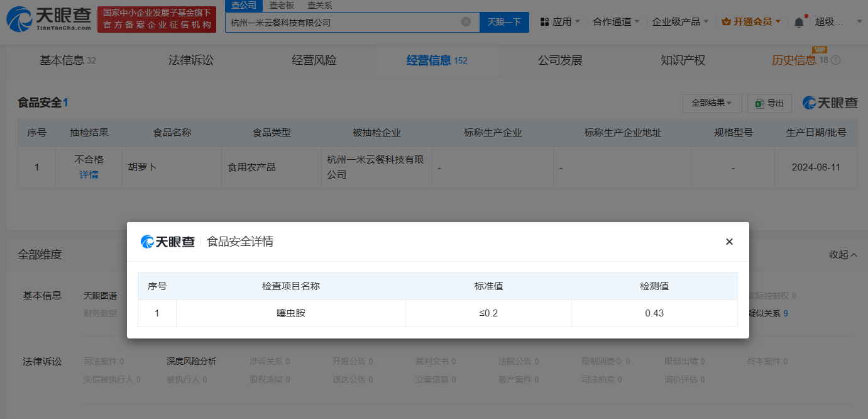Viewport: 868px width, 419px height.
Task: Click the 检测值 column header in dialog
Action: [654, 286]
